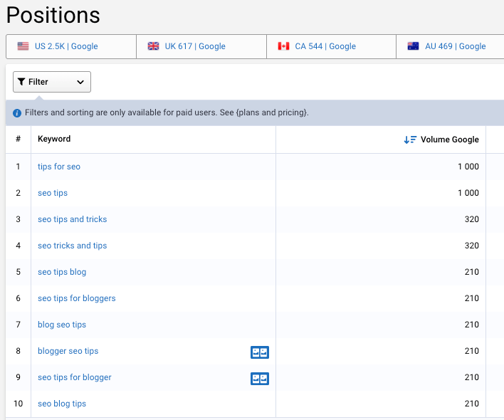Switch to the CA 544 Google tab

point(331,46)
